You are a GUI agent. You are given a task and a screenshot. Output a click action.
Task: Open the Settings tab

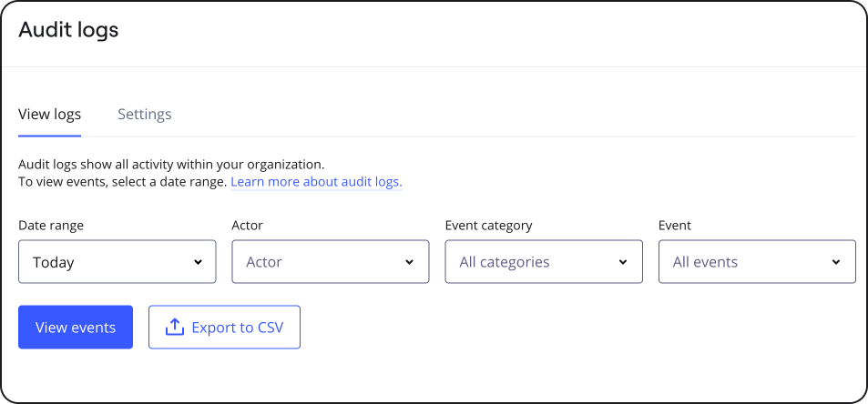145,115
